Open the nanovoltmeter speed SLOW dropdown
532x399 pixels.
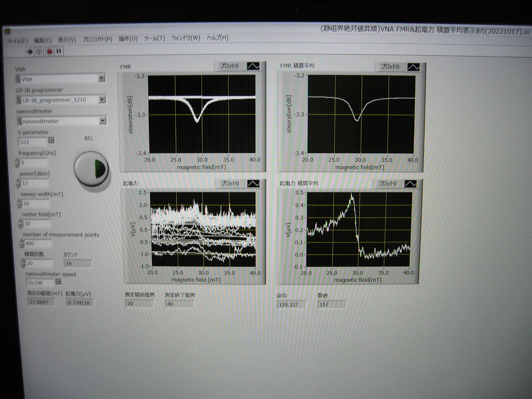[59, 282]
